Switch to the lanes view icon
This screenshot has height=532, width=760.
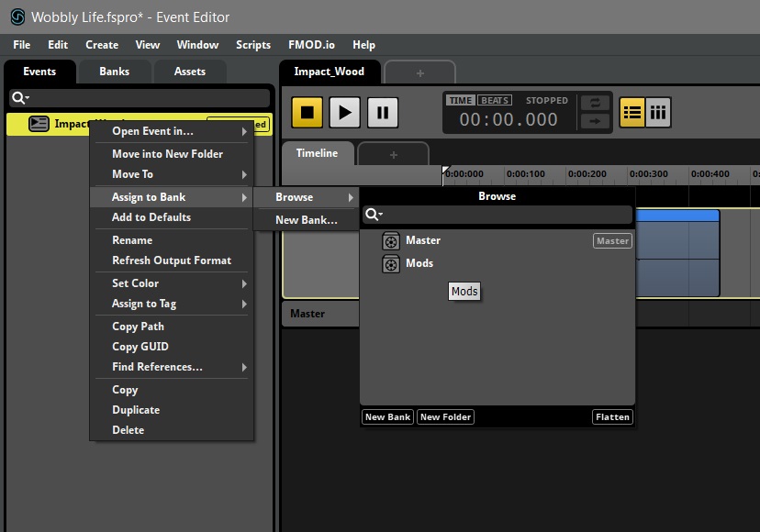660,111
